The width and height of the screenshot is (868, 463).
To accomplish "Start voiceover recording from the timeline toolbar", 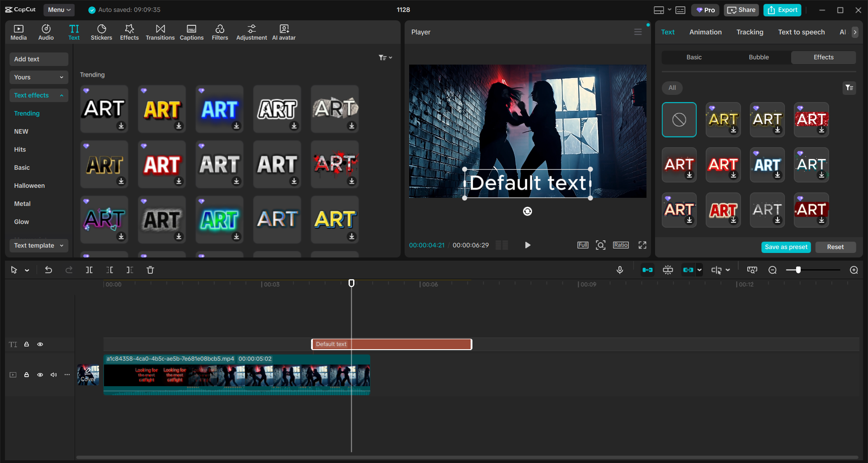I will [619, 270].
